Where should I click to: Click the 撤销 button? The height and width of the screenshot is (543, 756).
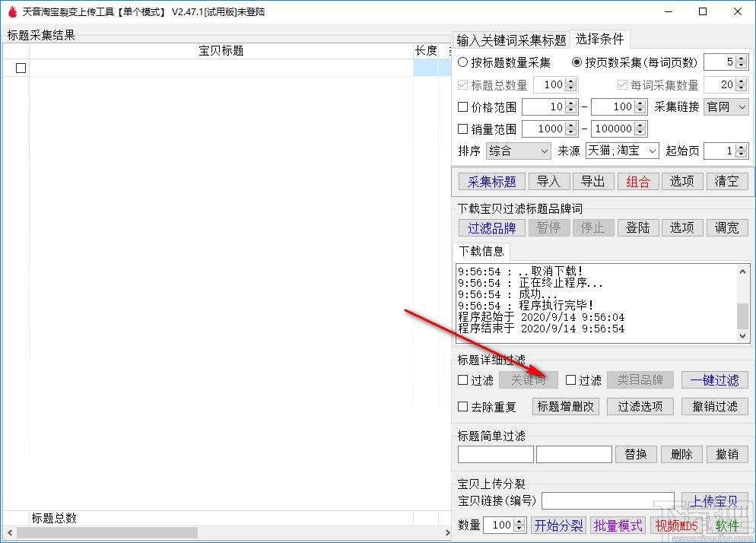(727, 454)
